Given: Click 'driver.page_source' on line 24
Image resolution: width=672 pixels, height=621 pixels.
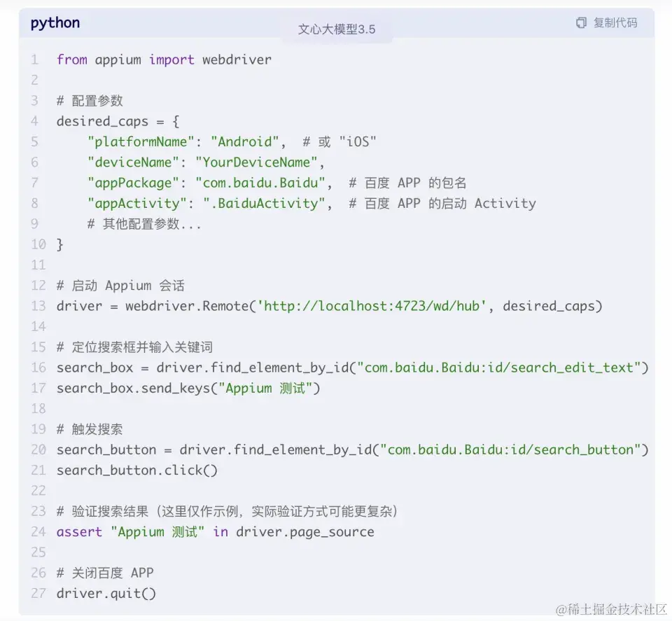Looking at the screenshot, I should pos(305,532).
